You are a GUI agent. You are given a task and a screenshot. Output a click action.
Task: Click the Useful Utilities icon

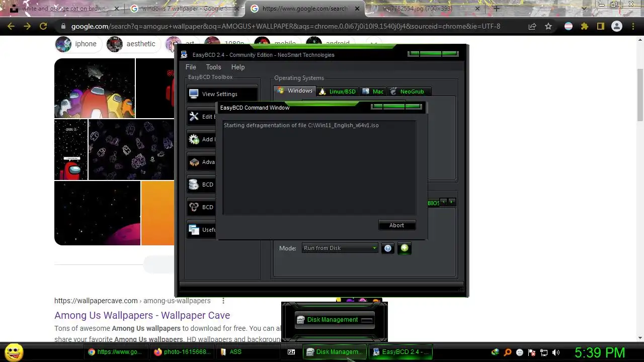pos(194,230)
